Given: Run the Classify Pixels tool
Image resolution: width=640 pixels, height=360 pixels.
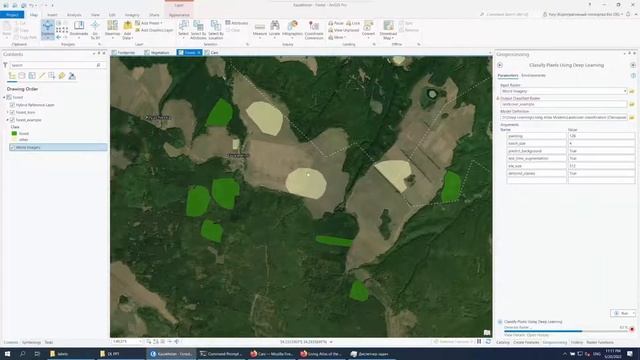Looking at the screenshot, I should [x=621, y=313].
